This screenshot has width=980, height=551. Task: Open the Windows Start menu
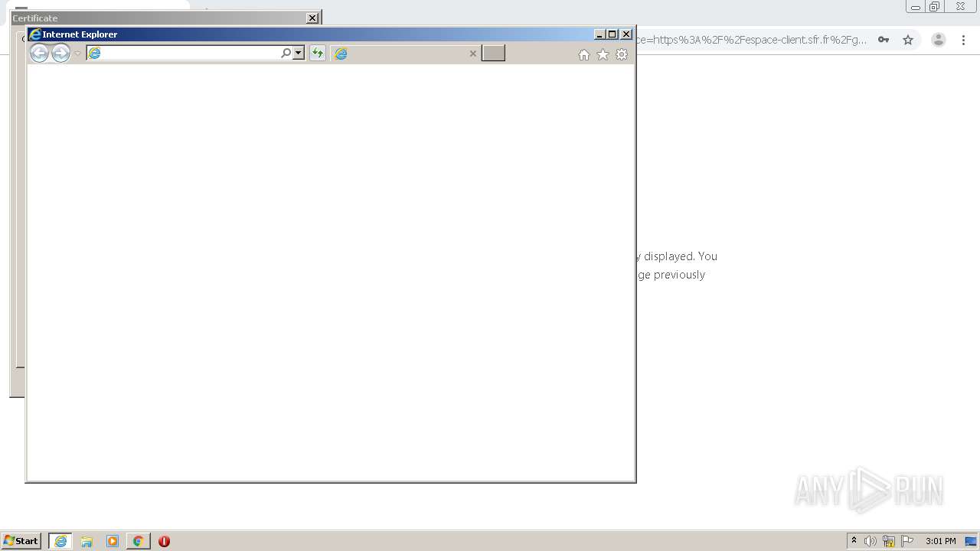(x=21, y=541)
